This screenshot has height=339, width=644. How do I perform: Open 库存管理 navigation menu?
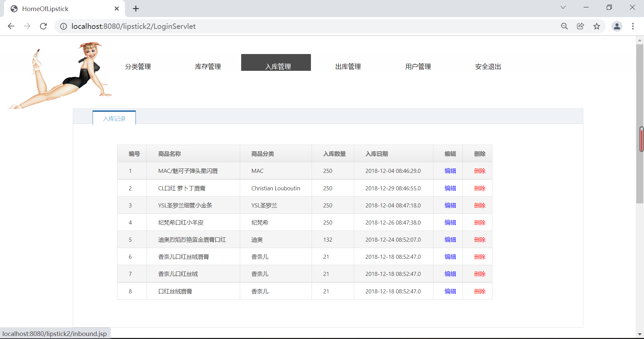(208, 66)
